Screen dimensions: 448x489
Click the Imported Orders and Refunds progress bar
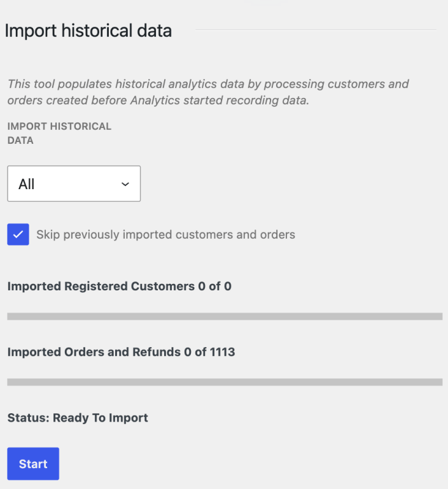[225, 382]
